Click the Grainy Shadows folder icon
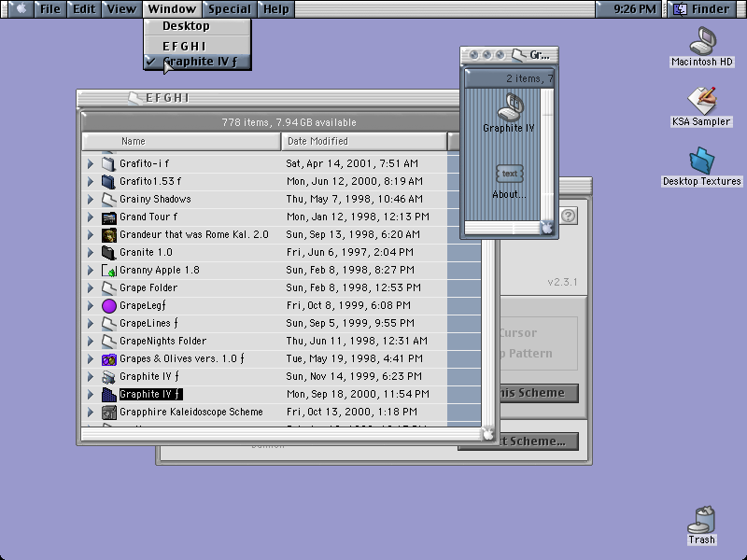This screenshot has width=747, height=560. coord(108,199)
